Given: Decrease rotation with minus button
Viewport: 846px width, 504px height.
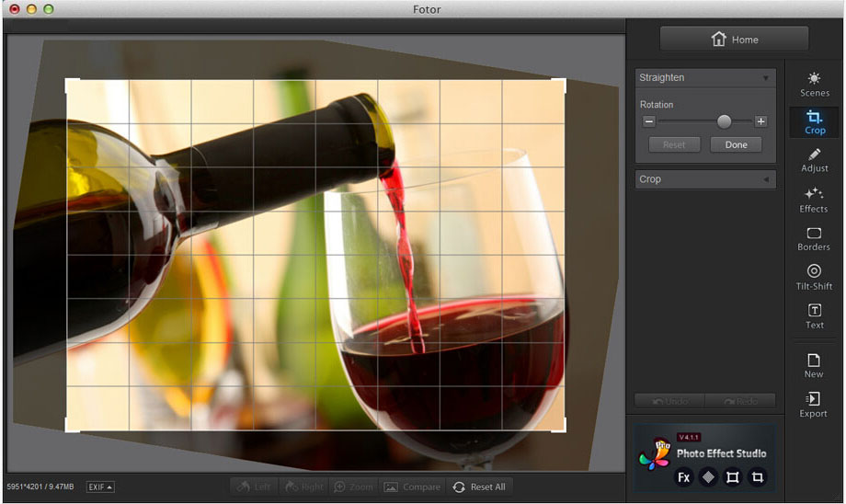Looking at the screenshot, I should pos(649,121).
